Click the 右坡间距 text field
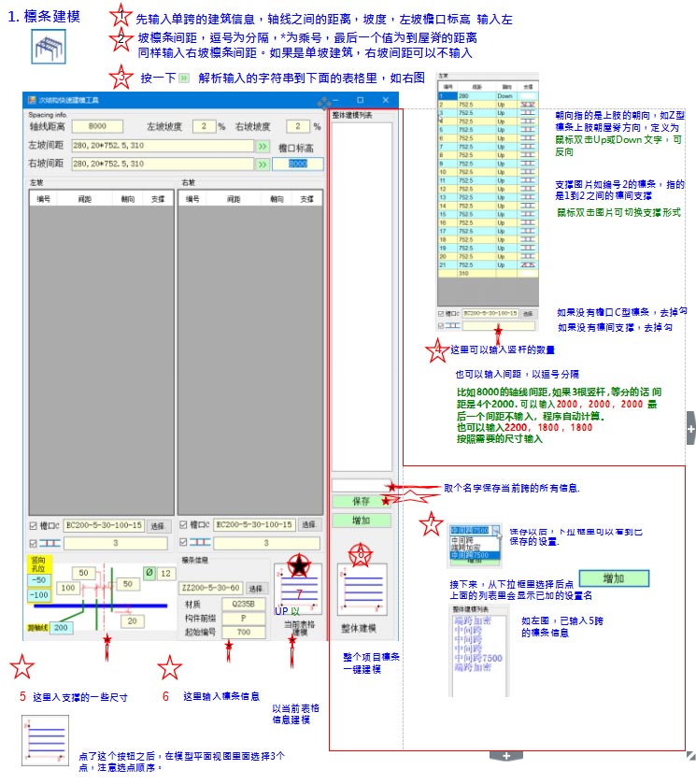Viewport: 696px width, 784px height. (163, 164)
